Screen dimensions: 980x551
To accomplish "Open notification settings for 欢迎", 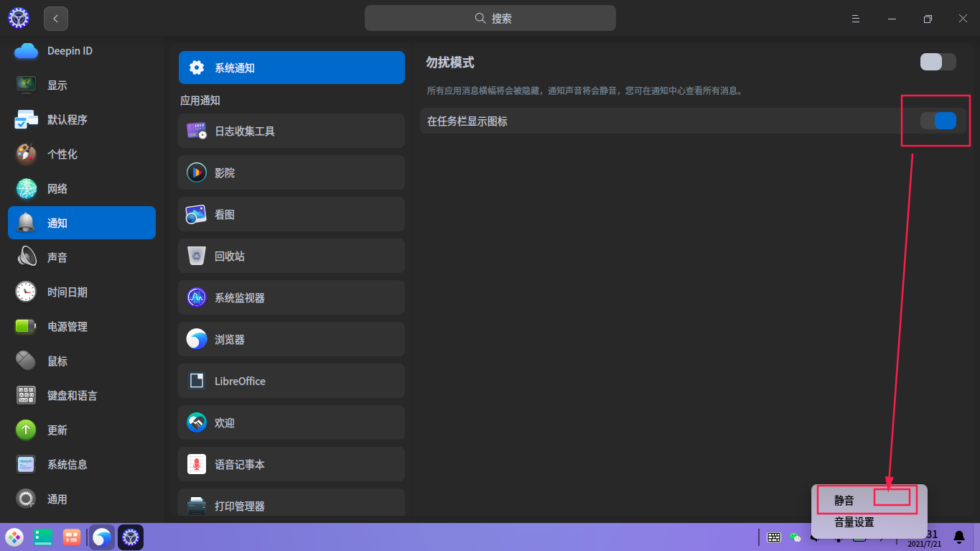I will [x=291, y=423].
